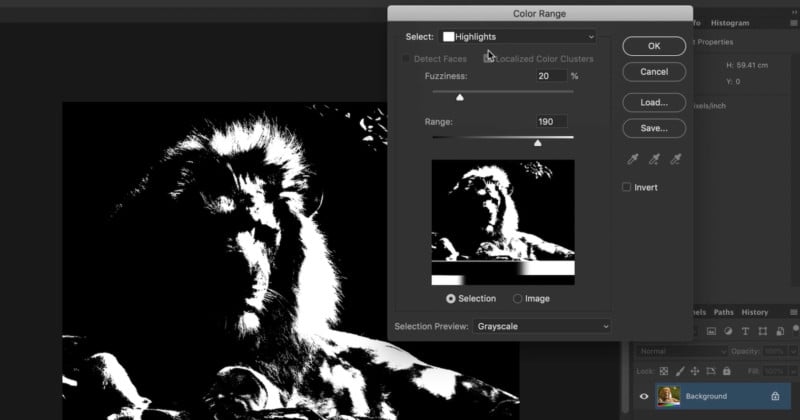The height and width of the screenshot is (420, 800).
Task: Click the Fuzziness value field showing 20
Action: pos(552,76)
